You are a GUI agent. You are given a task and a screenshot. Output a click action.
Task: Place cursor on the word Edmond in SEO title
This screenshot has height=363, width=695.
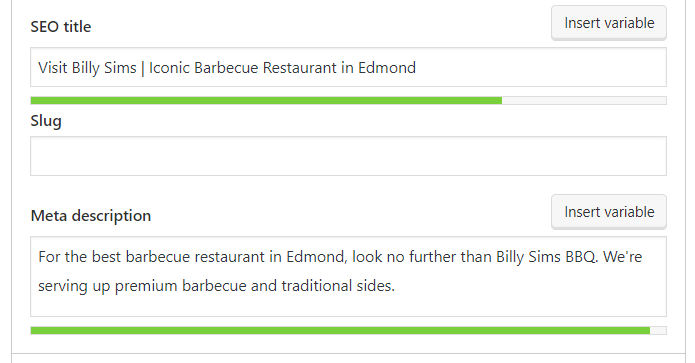click(x=387, y=68)
